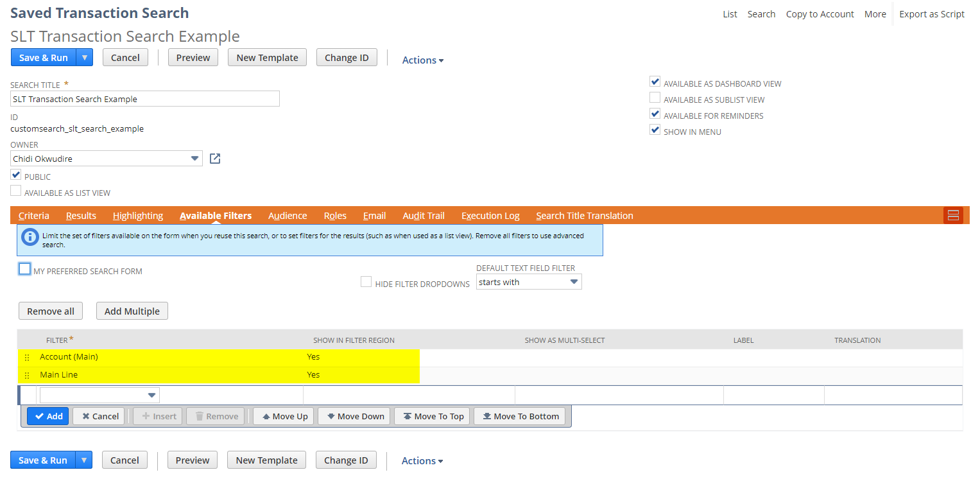This screenshot has width=980, height=488.
Task: Click the Move To Bottom arrow button
Action: coord(519,415)
